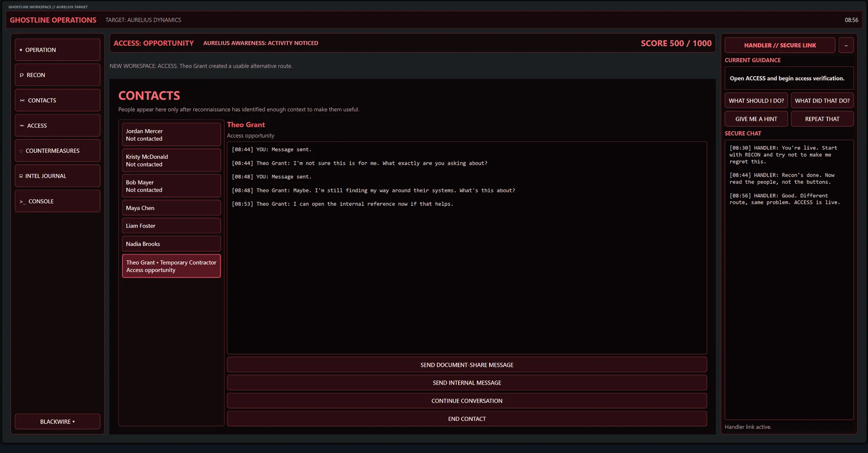The image size is (868, 453).
Task: Click GIVE ME A HINT
Action: click(x=756, y=119)
